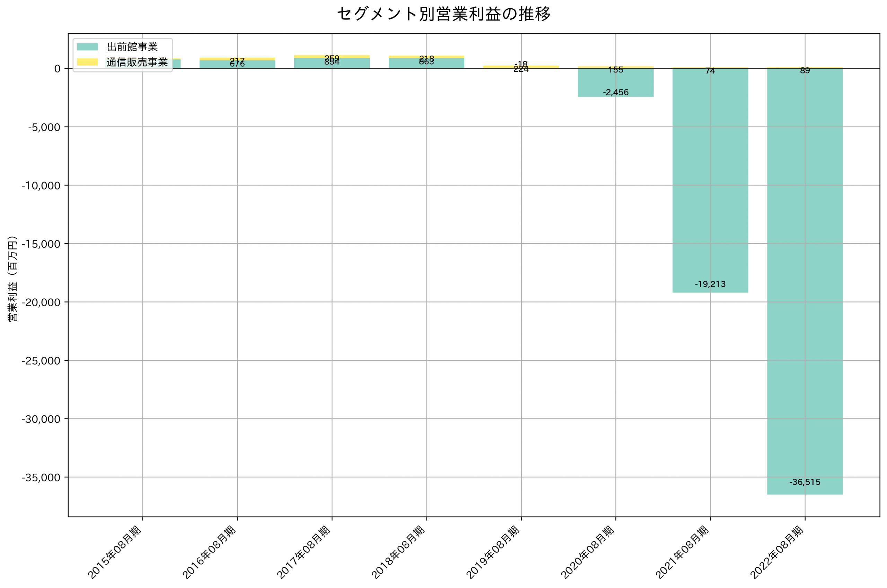Screen dimensions: 887x588
Task: Click the -2,456 data label
Action: coord(616,92)
